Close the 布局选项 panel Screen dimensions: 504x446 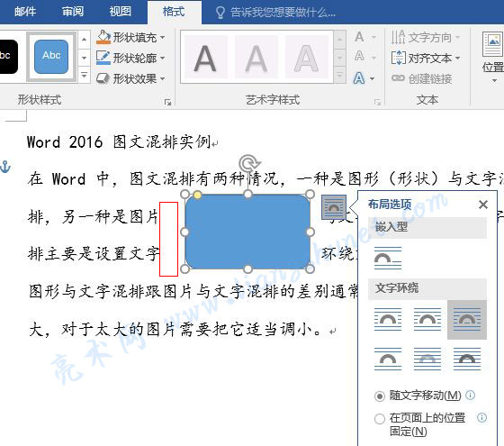(x=483, y=205)
